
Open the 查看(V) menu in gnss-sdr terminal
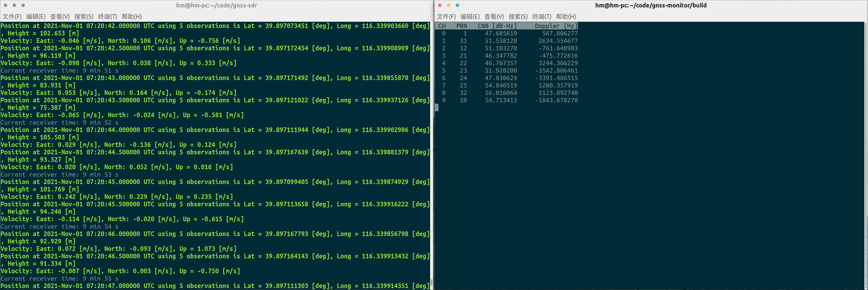[x=60, y=16]
